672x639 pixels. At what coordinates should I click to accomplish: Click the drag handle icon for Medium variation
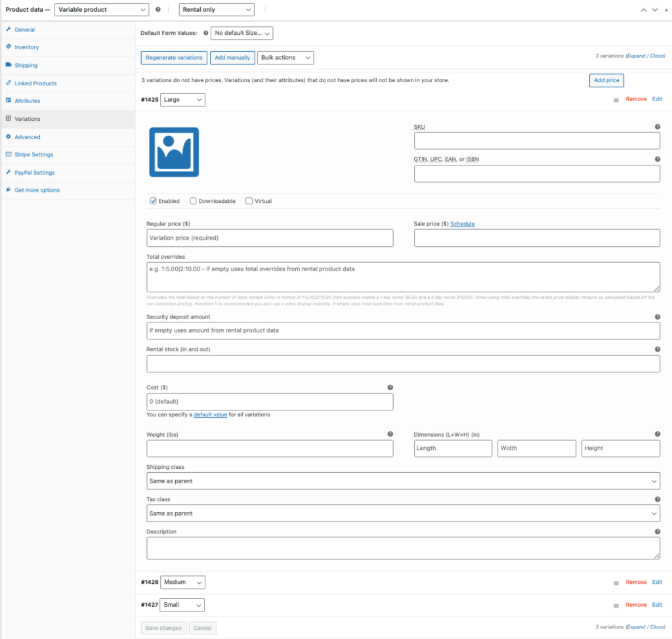616,583
